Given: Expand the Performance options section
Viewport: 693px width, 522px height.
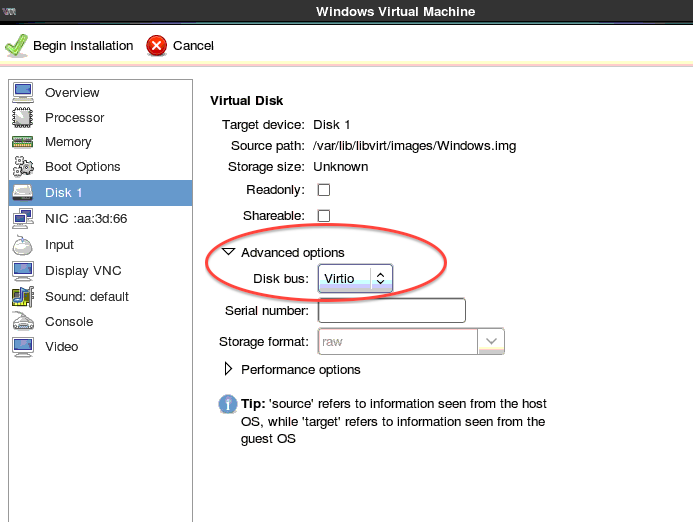Looking at the screenshot, I should pyautogui.click(x=229, y=370).
